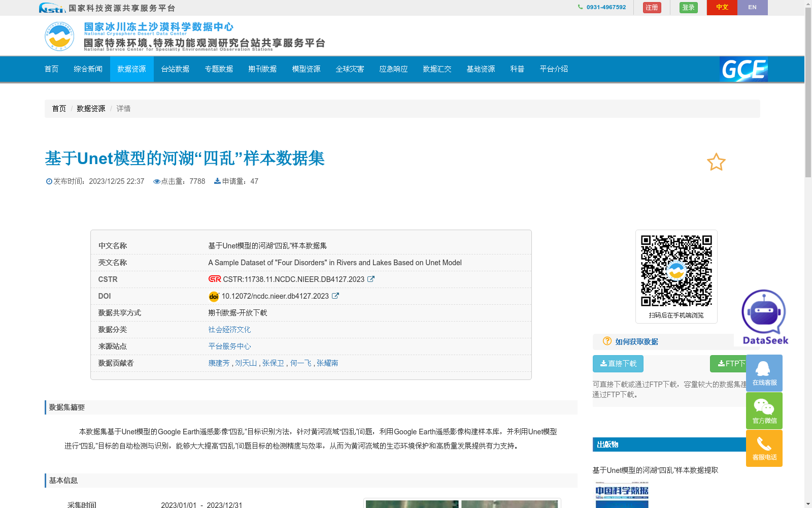
Task: Open contributor 康建芳 link
Action: click(x=219, y=363)
